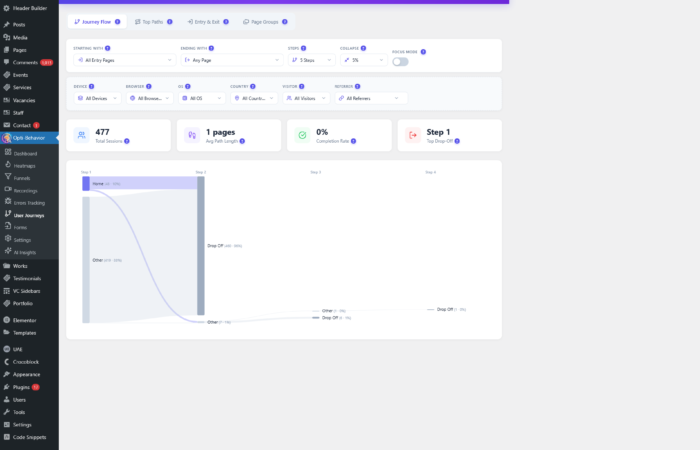
Task: Click info icon next to Referrer label
Action: point(358,87)
